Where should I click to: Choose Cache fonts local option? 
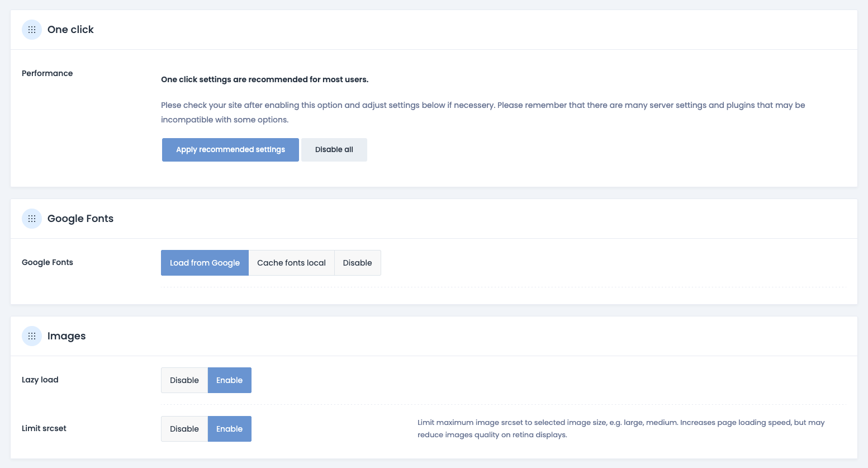[x=291, y=263]
